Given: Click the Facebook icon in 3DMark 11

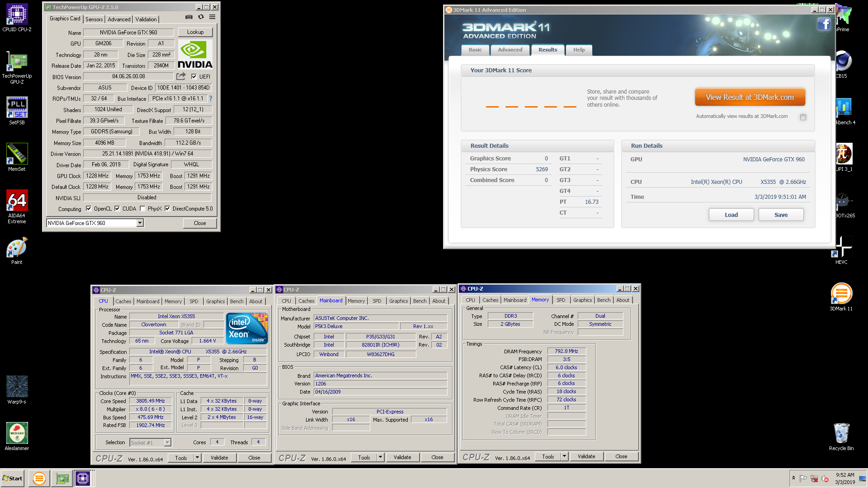Looking at the screenshot, I should point(824,24).
